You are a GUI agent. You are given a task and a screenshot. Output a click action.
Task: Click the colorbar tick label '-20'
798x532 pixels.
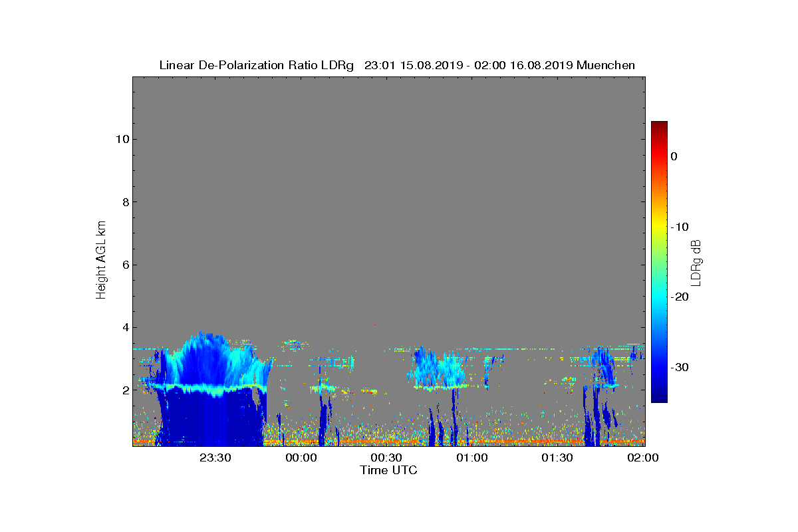pyautogui.click(x=679, y=297)
